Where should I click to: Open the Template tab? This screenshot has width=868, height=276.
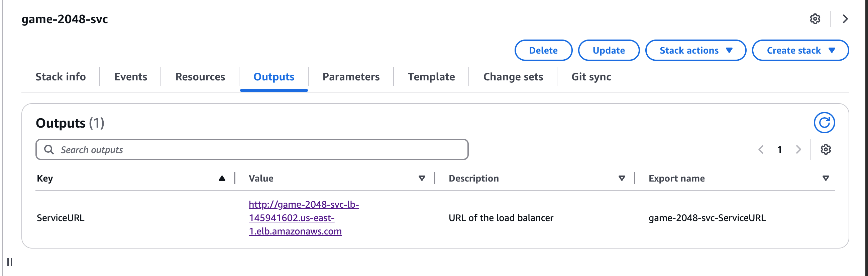pyautogui.click(x=431, y=77)
